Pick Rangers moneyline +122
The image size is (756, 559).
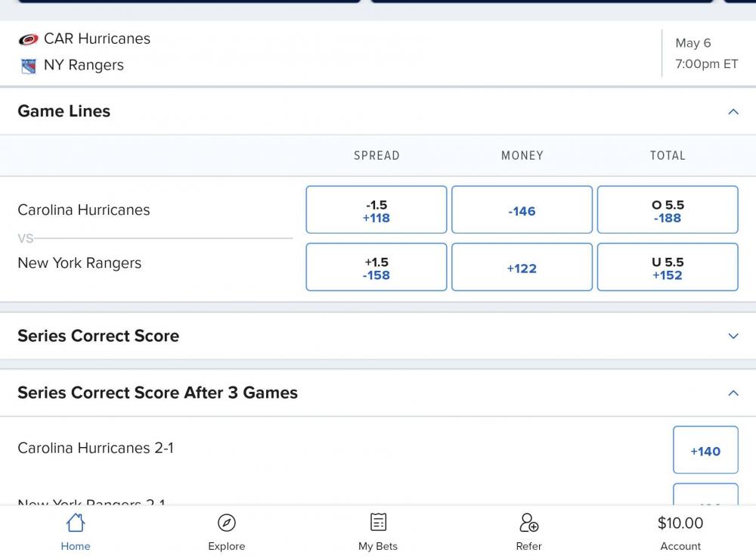point(522,268)
